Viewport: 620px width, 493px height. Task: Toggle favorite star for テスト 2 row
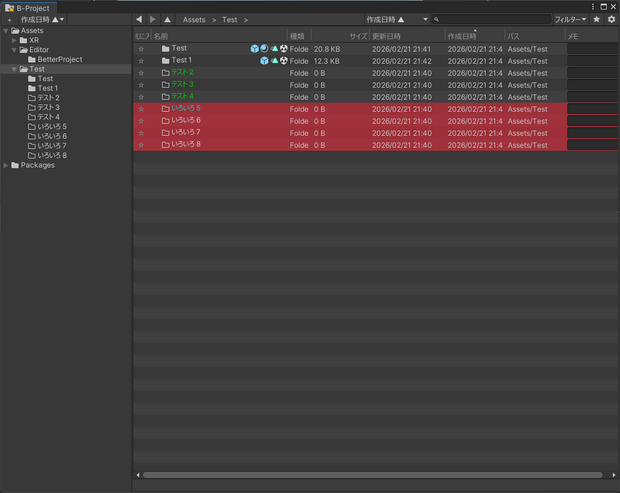click(141, 73)
